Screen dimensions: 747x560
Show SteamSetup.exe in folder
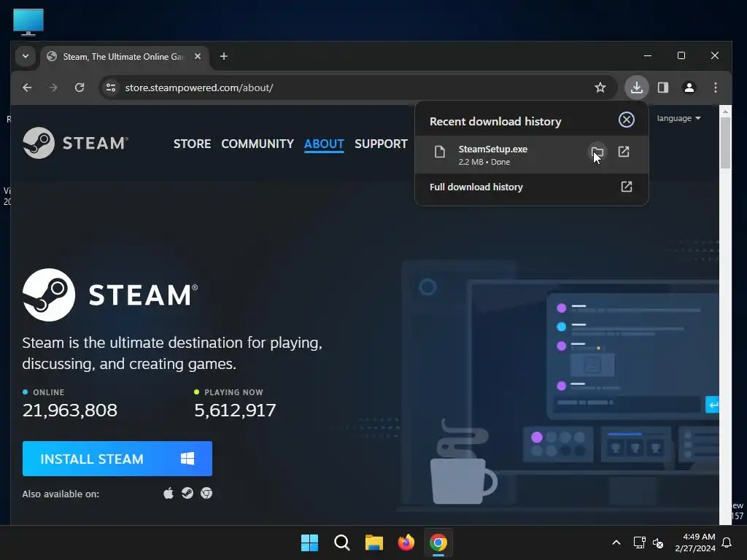[597, 152]
